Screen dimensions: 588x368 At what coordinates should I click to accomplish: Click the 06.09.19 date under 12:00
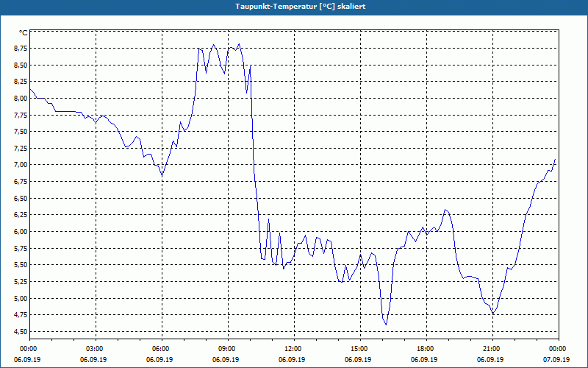(x=292, y=359)
